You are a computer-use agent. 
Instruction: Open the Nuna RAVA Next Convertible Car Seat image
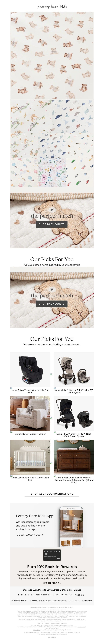tap(30, 370)
